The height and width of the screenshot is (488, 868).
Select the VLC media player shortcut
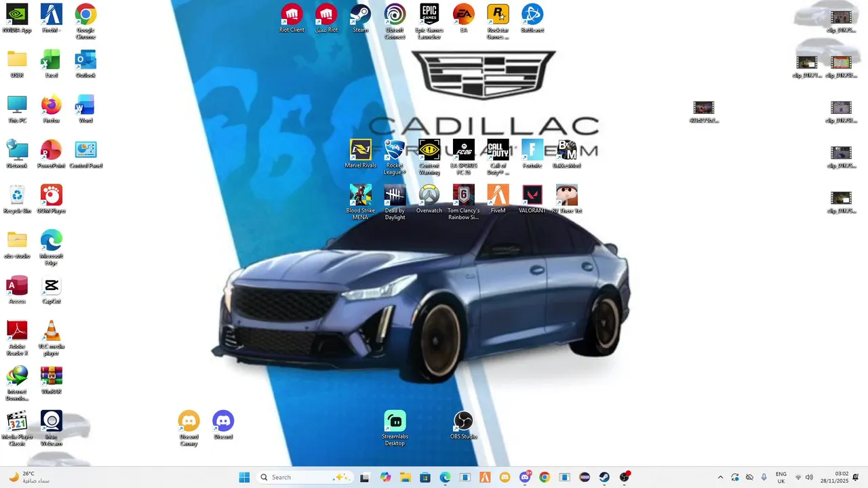pyautogui.click(x=52, y=338)
